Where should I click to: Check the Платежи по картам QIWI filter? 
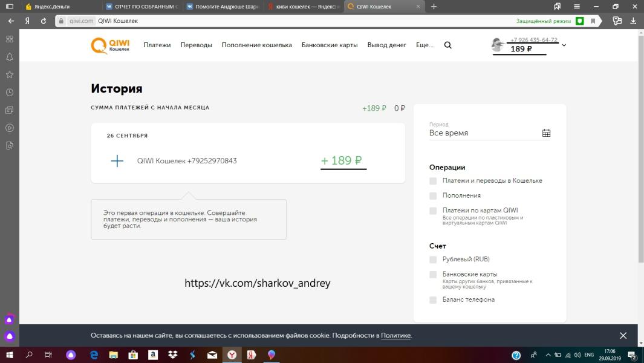[x=433, y=211]
